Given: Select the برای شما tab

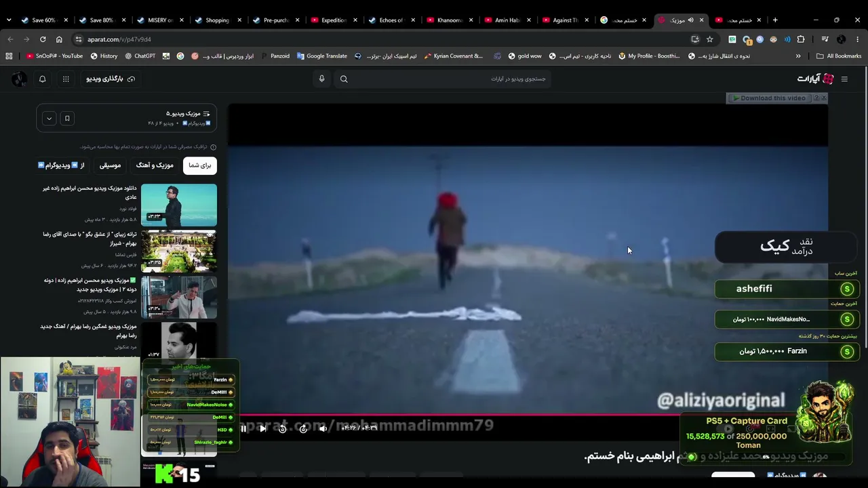Looking at the screenshot, I should [200, 165].
